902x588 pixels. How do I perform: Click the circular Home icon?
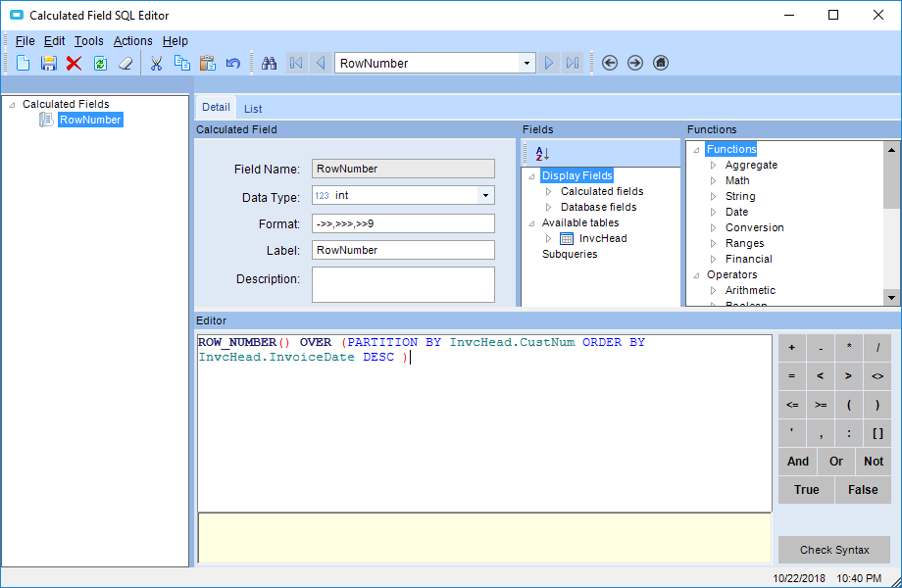point(661,63)
